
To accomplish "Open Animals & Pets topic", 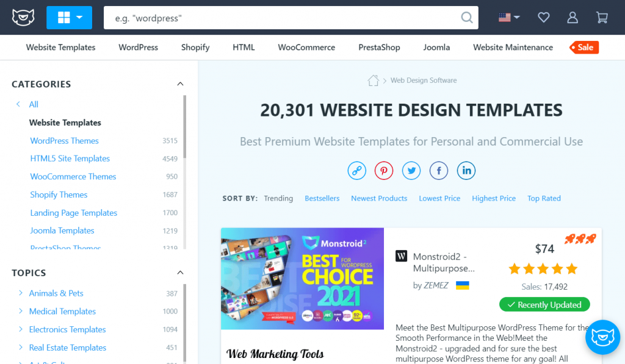I will point(56,293).
